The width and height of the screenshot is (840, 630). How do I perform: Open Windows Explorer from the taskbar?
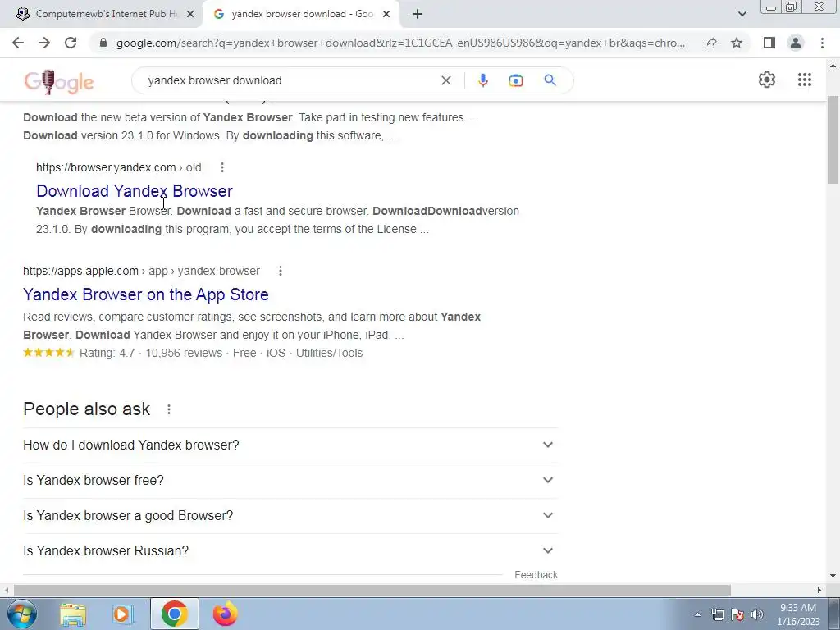73,614
